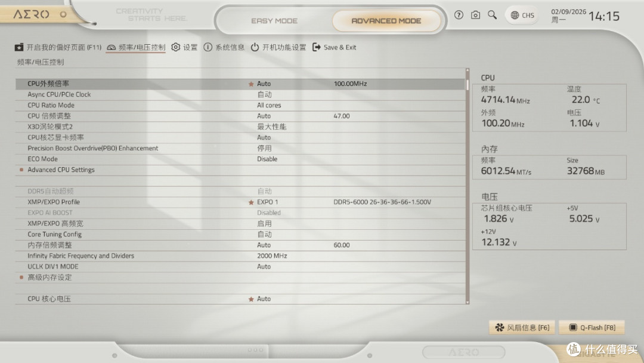Edit CPU外频倍率 Auto value

point(264,84)
